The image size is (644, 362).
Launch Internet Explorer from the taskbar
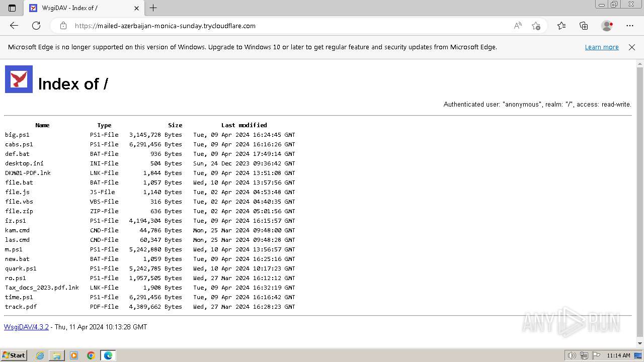coord(40,355)
